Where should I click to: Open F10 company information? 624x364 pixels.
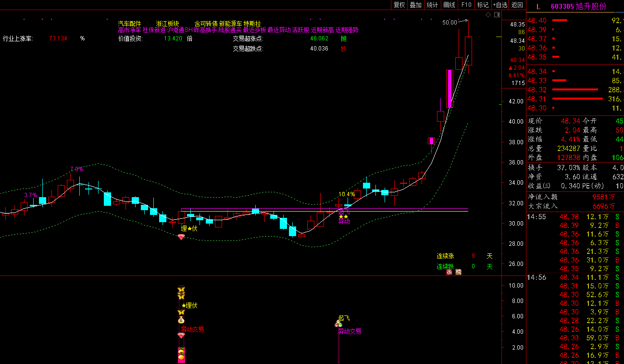(x=466, y=5)
